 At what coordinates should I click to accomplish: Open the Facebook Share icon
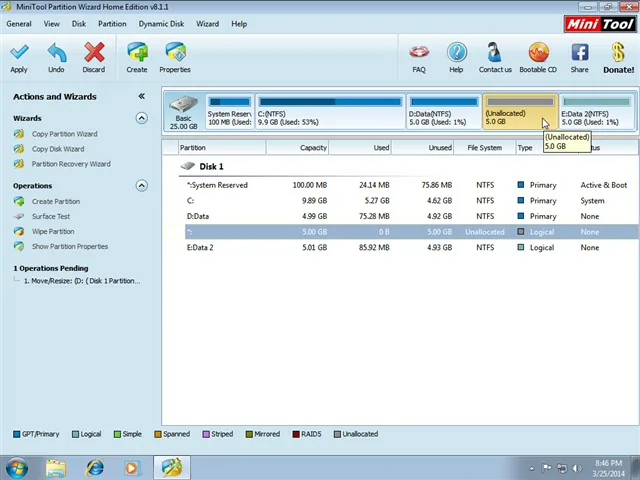(x=579, y=57)
